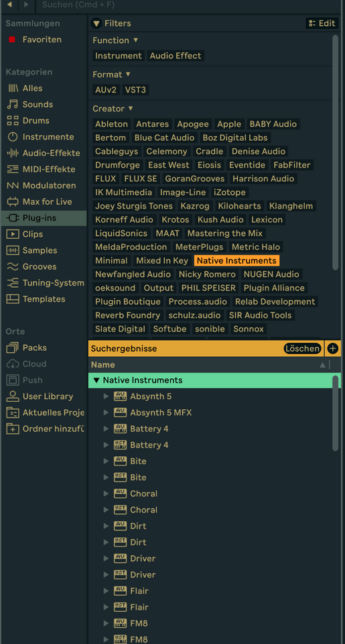
Task: Open the Plug-ins category
Action: (44, 218)
